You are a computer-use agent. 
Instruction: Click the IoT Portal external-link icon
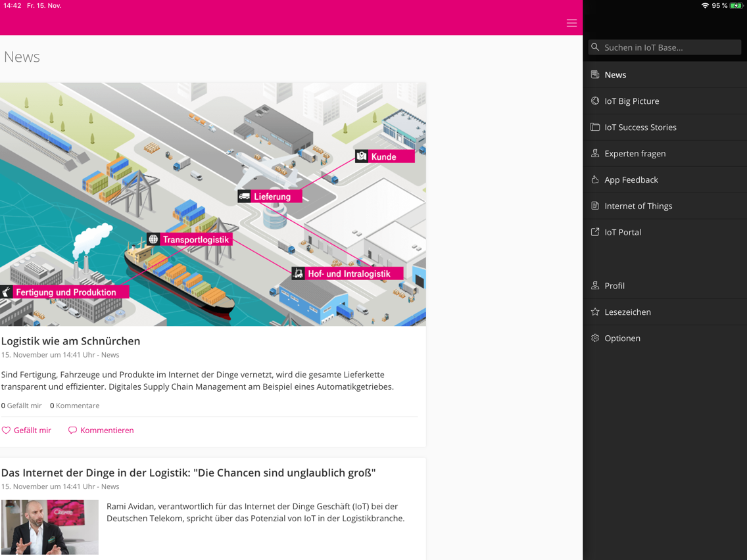tap(595, 231)
